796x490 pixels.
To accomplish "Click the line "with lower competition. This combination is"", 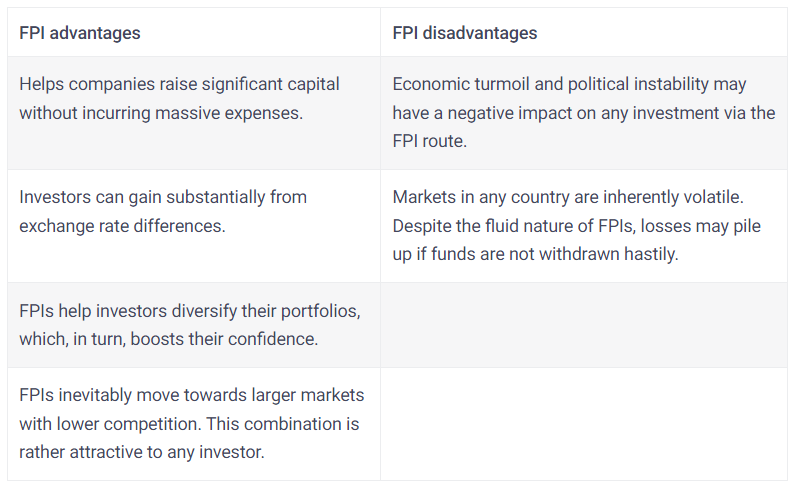I will (189, 424).
